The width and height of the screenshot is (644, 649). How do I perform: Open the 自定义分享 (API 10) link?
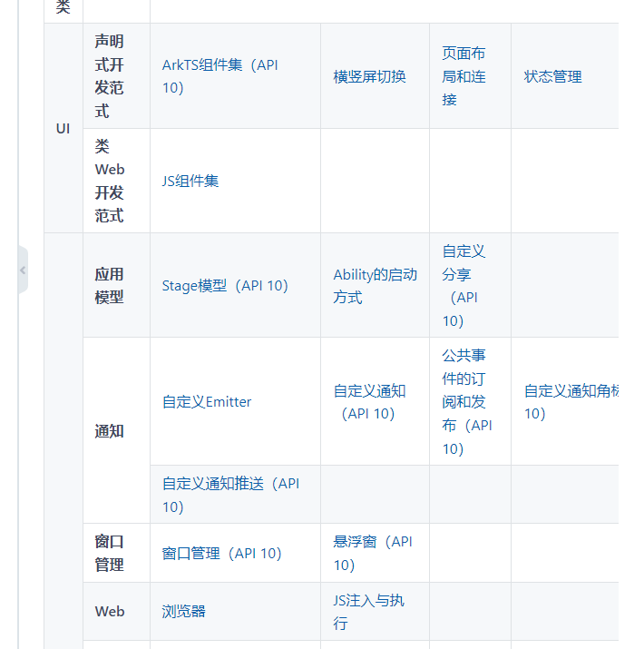pos(463,286)
